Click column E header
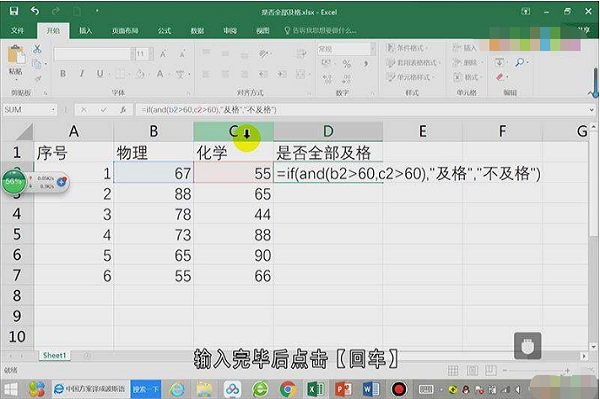 click(x=422, y=132)
